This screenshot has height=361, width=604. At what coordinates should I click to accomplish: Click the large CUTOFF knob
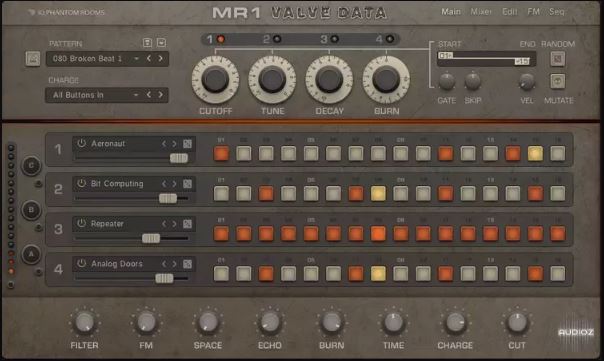(215, 79)
